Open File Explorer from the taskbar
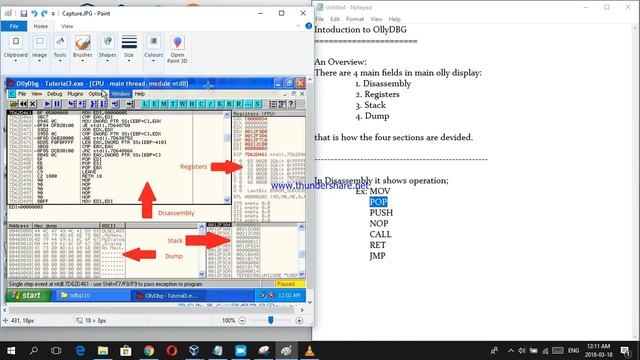Image resolution: width=640 pixels, height=360 pixels. [x=103, y=351]
